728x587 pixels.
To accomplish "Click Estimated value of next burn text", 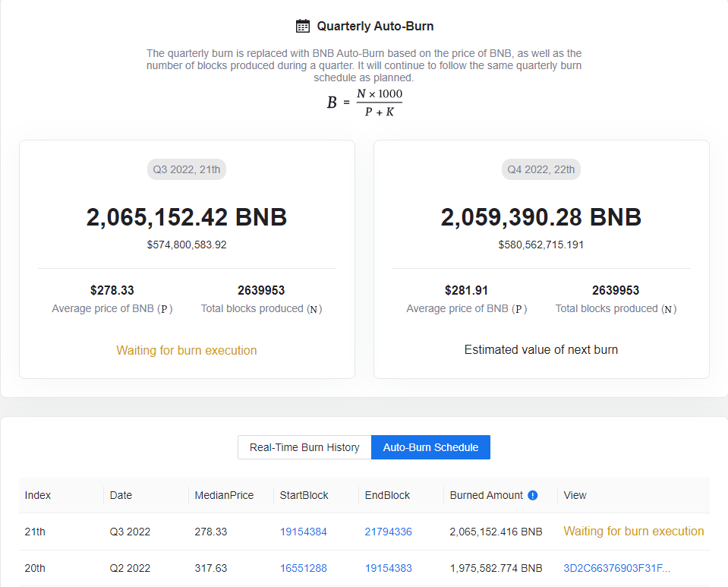I will tap(541, 349).
